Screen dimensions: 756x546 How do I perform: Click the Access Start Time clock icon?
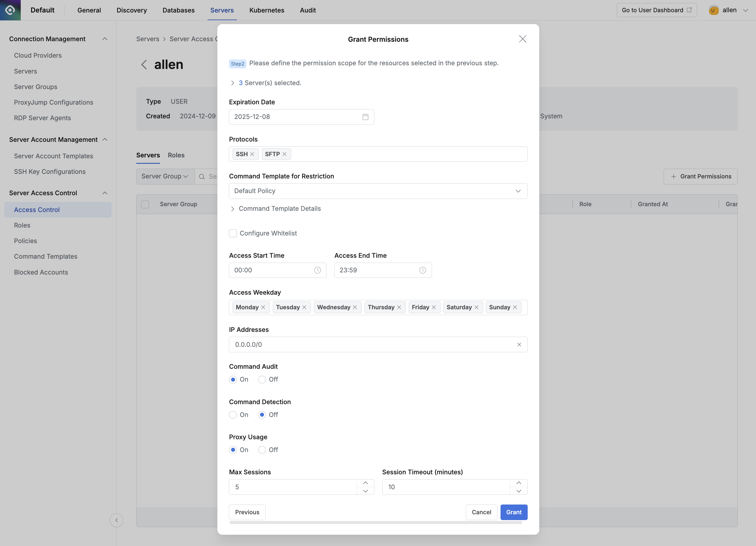pyautogui.click(x=317, y=270)
